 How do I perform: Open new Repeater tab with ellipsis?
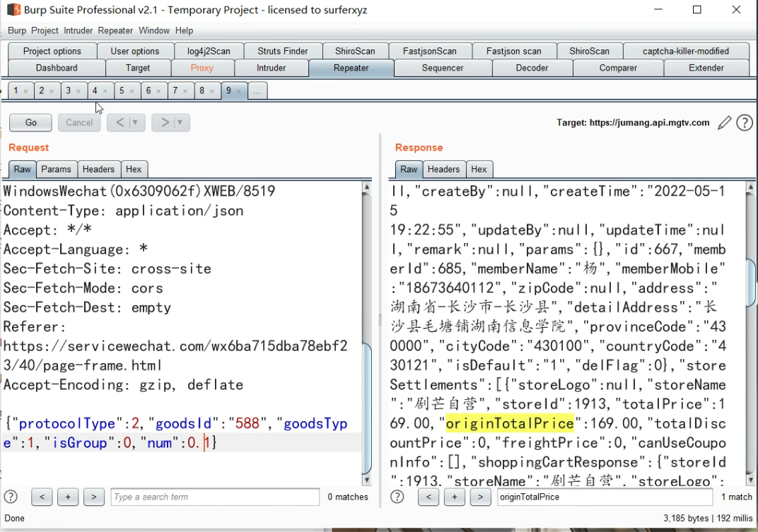[x=257, y=91]
